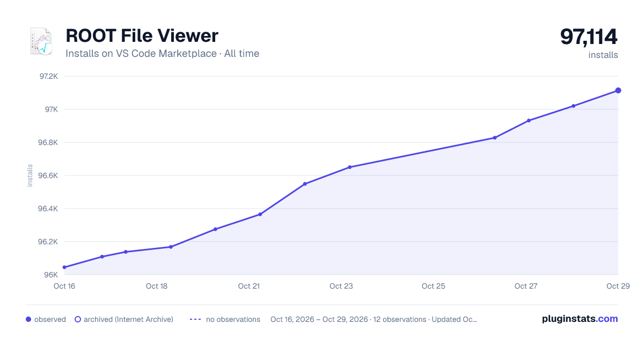This screenshot has height=338, width=644.
Task: Click the Oct 29 x-axis label
Action: (x=617, y=286)
